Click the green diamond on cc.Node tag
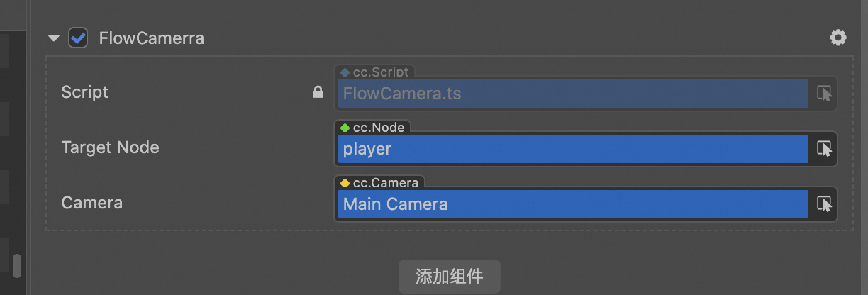Viewport: 868px width, 295px height. point(345,128)
